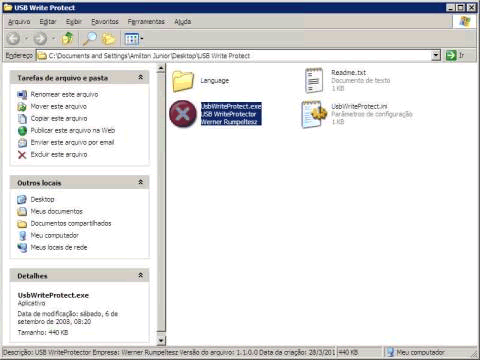
Task: Click the Readme.txt file name
Action: pos(349,72)
